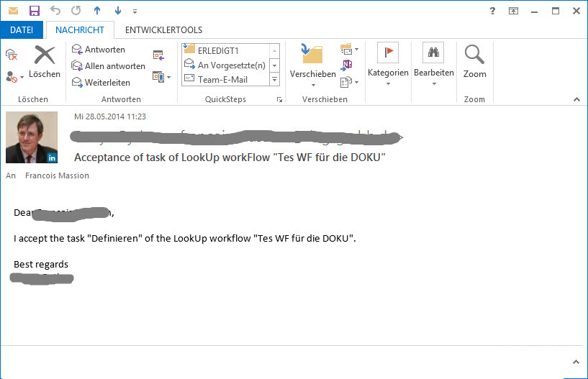The height and width of the screenshot is (379, 588).
Task: Click Allen antworten to reply all
Action: (108, 66)
